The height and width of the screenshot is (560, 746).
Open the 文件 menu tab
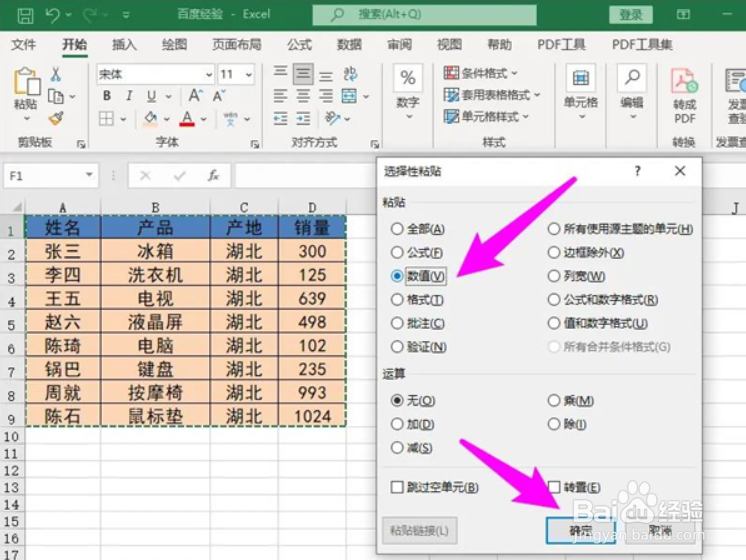pos(24,45)
